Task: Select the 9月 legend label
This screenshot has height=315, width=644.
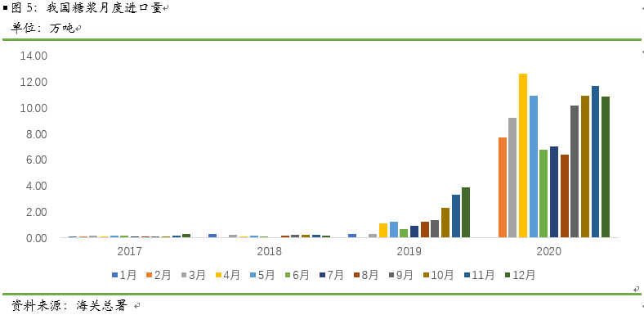Action: click(405, 275)
